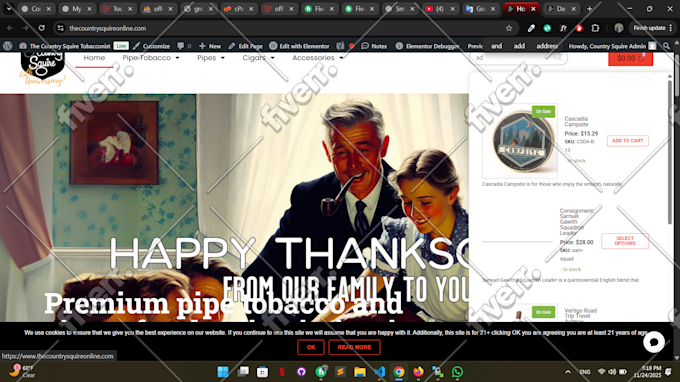Switch to the Google Translate browser tab

[x=480, y=9]
